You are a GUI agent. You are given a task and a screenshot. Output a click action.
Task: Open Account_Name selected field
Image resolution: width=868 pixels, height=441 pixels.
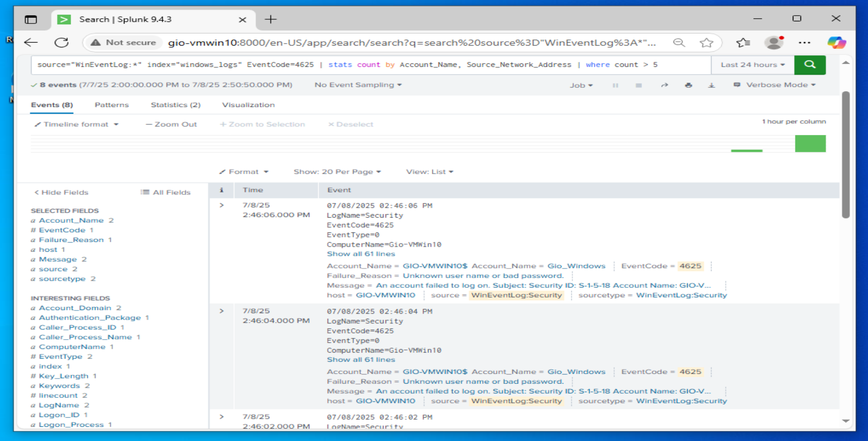coord(71,221)
